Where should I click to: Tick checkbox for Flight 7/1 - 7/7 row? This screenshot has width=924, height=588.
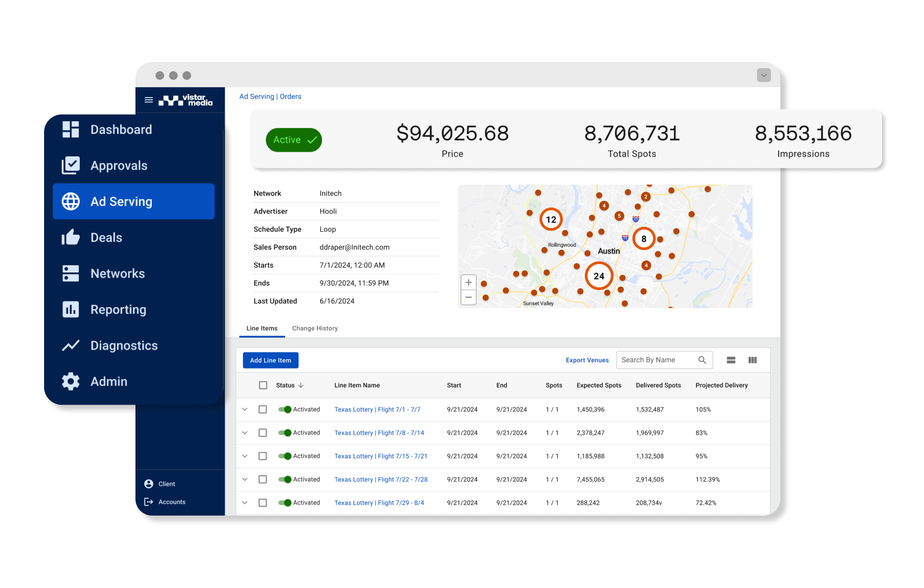(263, 409)
